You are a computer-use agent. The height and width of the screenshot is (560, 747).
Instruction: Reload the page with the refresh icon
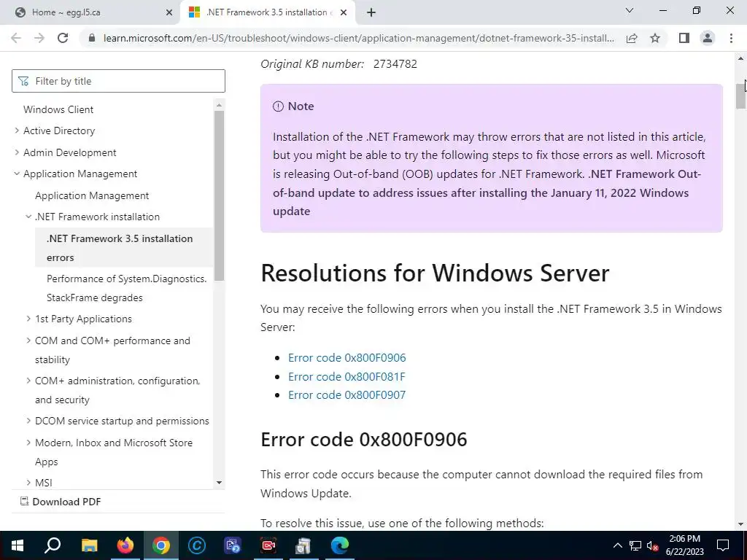(x=63, y=38)
